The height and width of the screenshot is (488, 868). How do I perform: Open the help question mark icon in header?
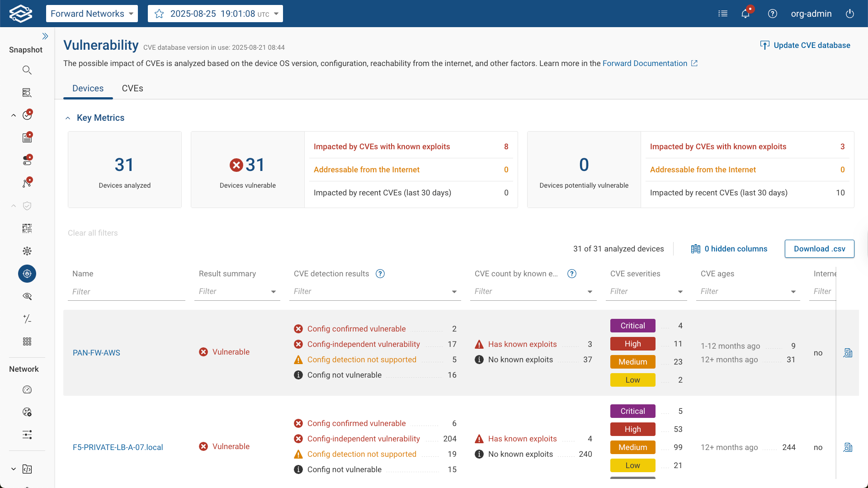coord(773,14)
